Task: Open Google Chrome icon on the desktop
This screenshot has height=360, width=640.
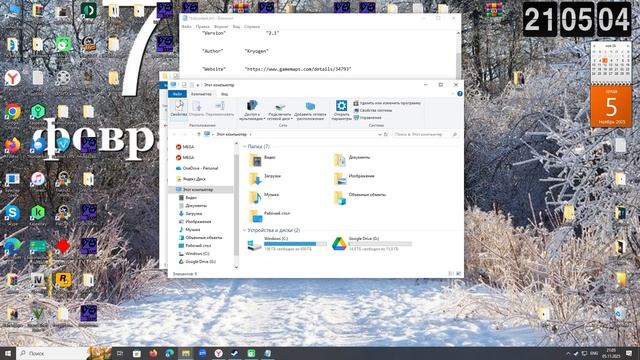Action: pyautogui.click(x=13, y=111)
